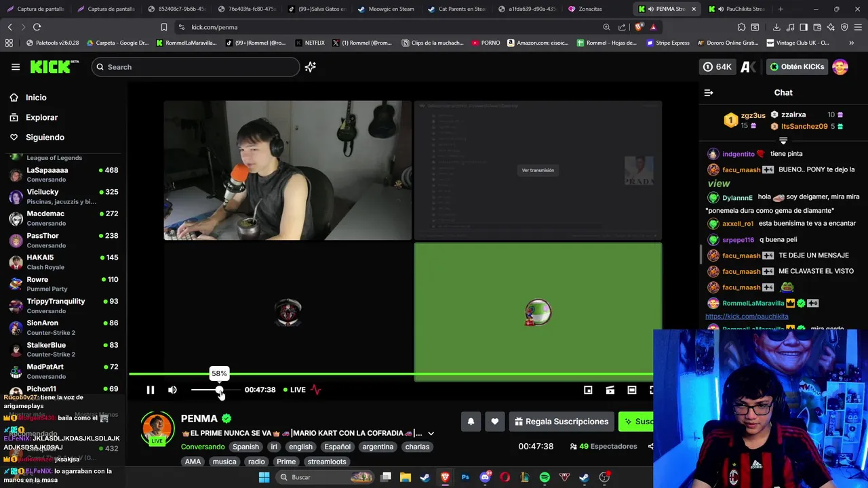Toggle notifications bell for PENMA
Screen dimensions: 868x488
pos(471,422)
